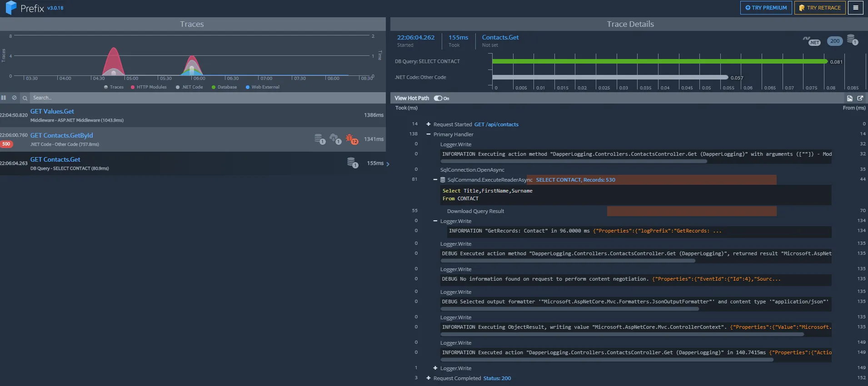Toggle the Database series in the chart legend
The image size is (868, 386).
click(x=224, y=87)
